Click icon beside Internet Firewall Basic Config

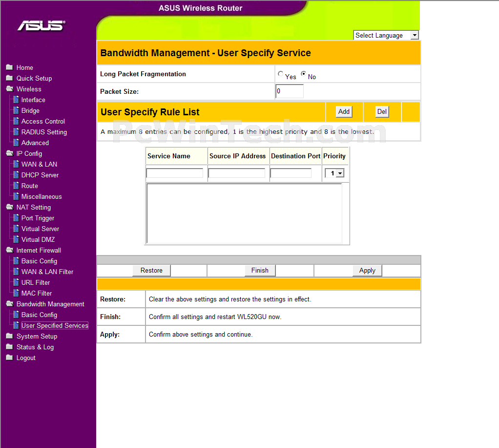(x=16, y=261)
